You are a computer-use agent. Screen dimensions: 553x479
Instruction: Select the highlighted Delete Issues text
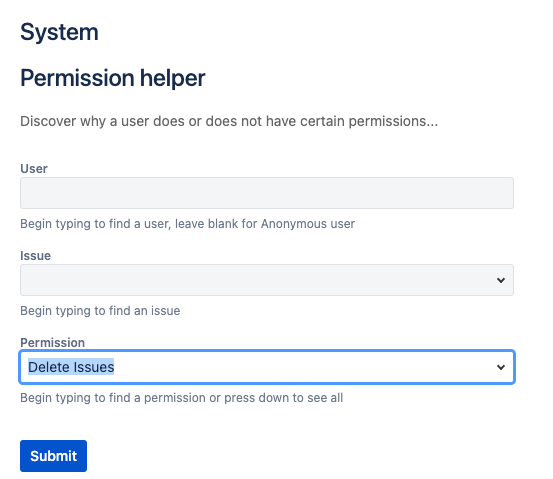(71, 367)
